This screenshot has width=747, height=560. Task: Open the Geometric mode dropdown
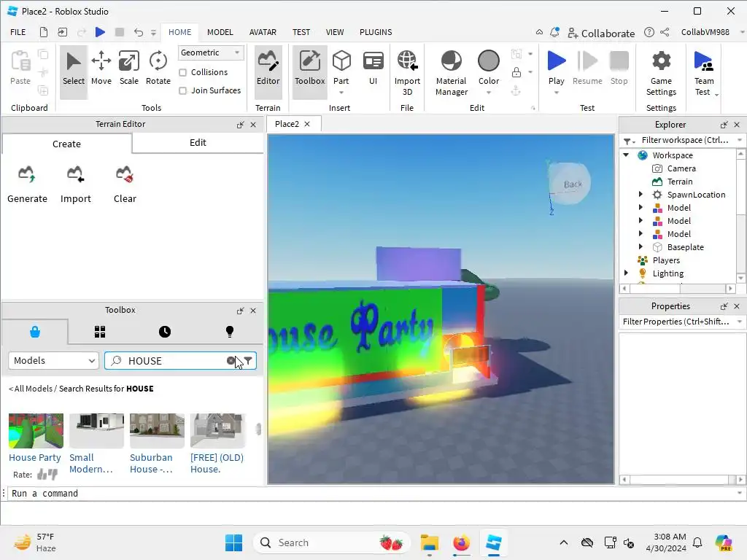click(211, 52)
